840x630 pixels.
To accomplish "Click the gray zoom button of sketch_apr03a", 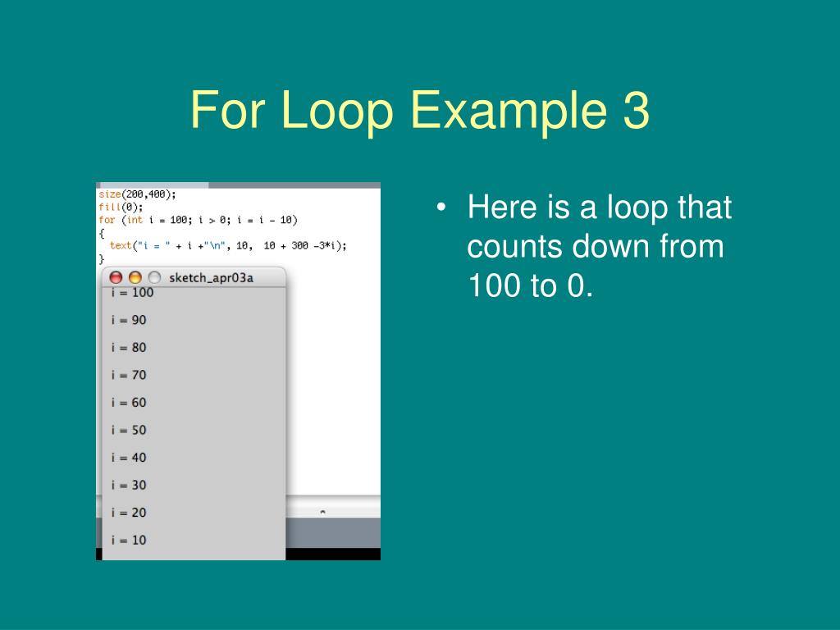I will tap(154, 277).
